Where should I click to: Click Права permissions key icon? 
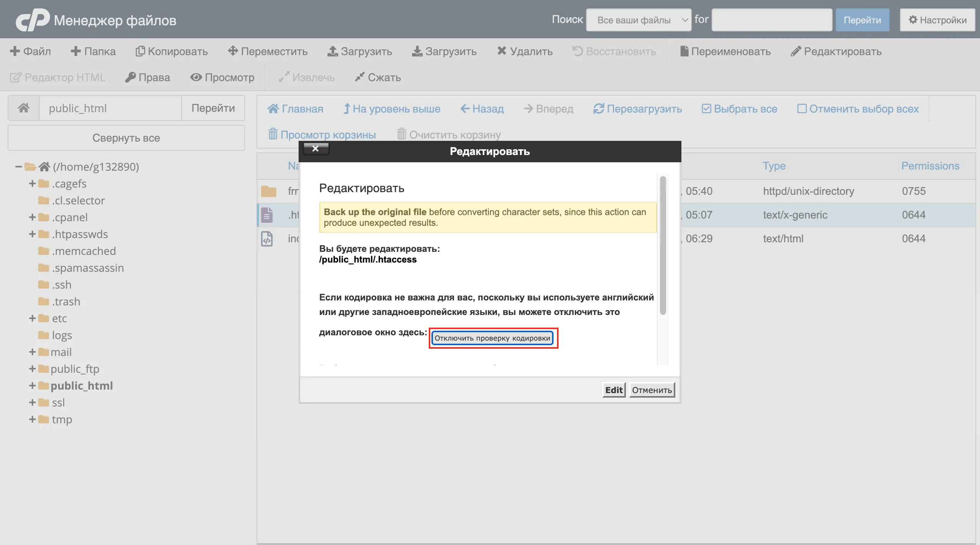click(131, 77)
